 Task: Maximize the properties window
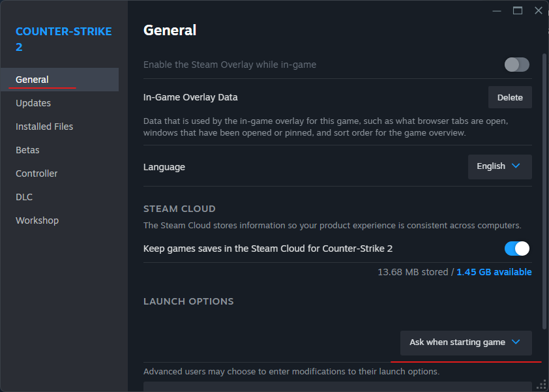518,10
